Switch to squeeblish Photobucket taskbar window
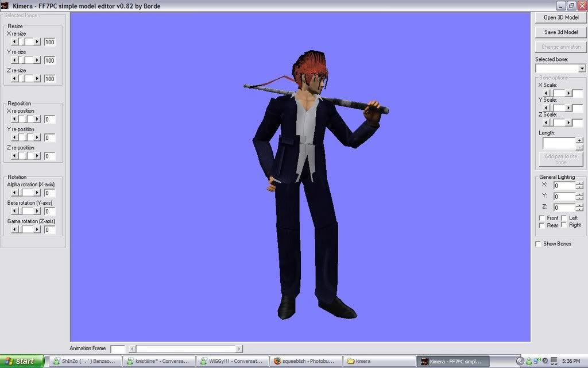Image resolution: width=588 pixels, height=368 pixels. tap(305, 361)
